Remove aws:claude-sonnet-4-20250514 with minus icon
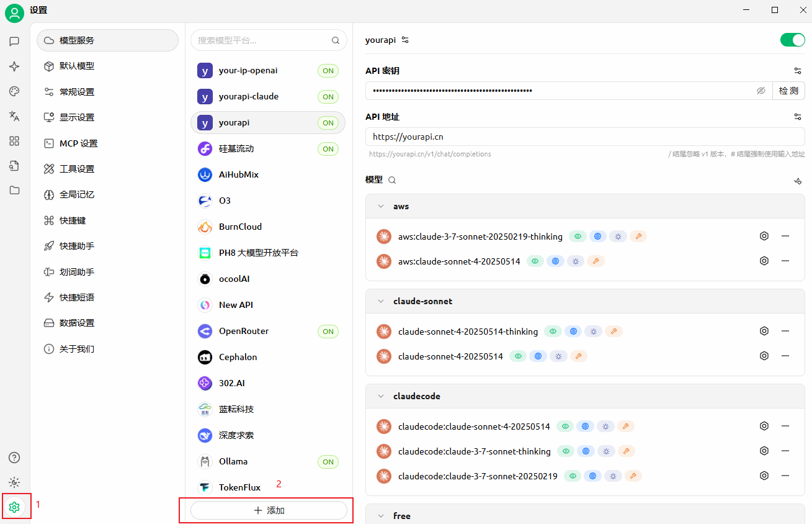Screen dimensions: 812x524 785,261
